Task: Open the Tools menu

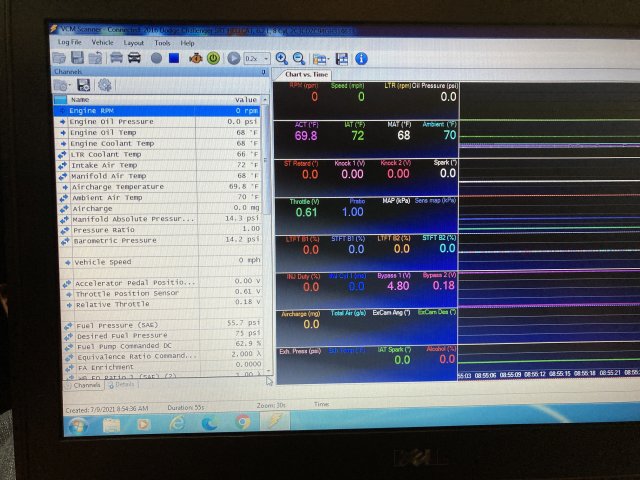Action: coord(162,43)
